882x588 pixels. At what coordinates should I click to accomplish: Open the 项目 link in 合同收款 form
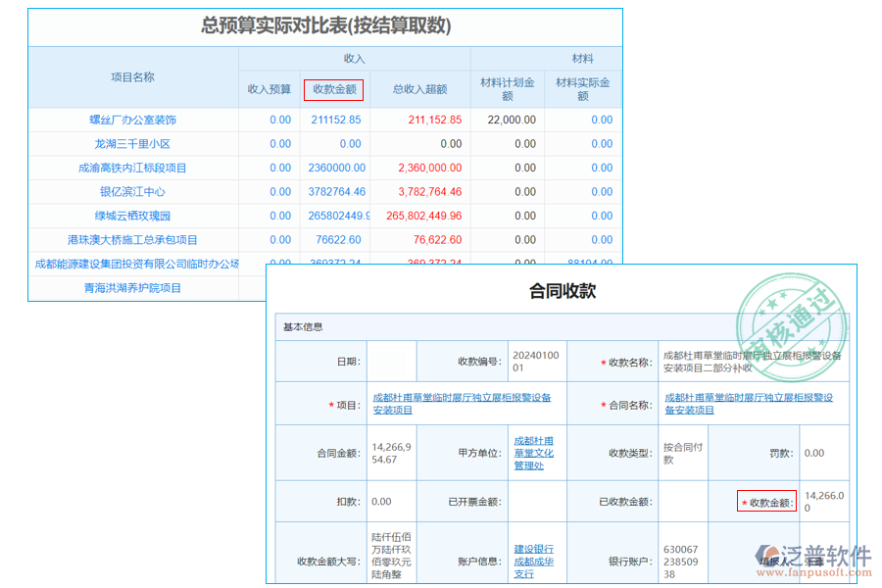point(465,403)
